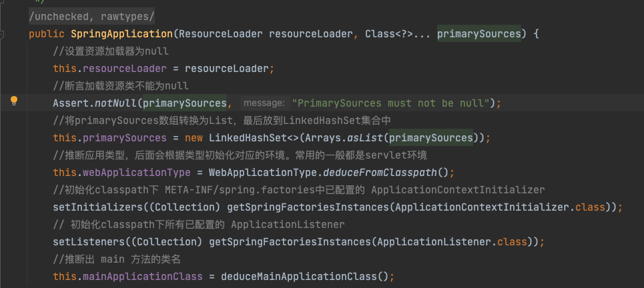Click the comment ending with ApplicationListener

[199, 225]
